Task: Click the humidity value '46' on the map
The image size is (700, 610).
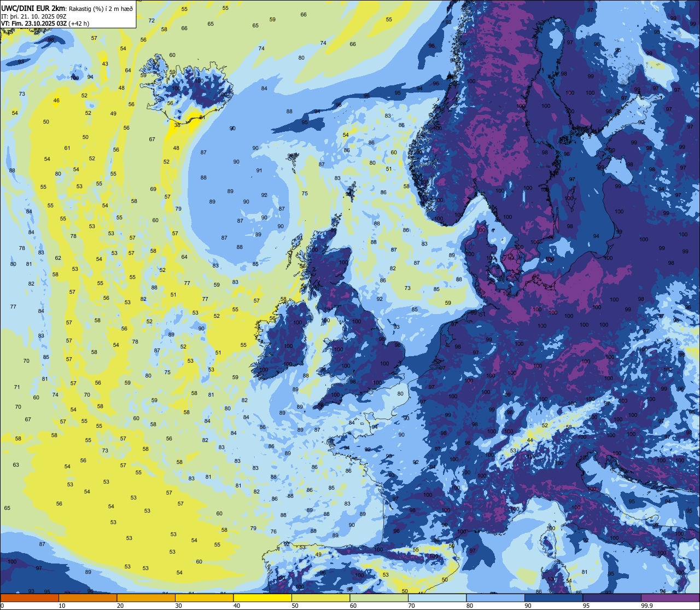Action: (56, 101)
